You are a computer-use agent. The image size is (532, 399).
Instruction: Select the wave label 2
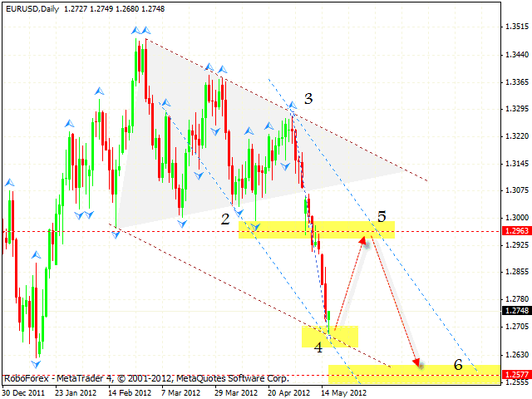pyautogui.click(x=225, y=219)
